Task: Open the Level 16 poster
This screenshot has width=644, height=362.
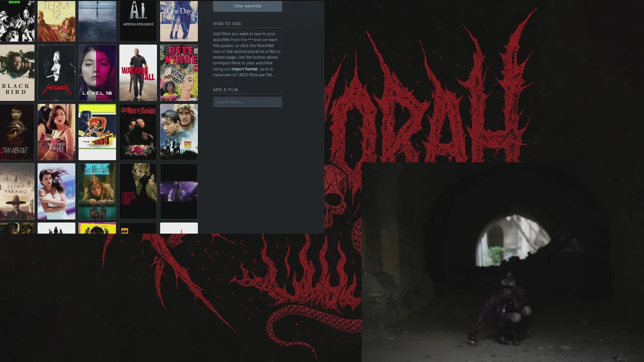Action: tap(97, 73)
